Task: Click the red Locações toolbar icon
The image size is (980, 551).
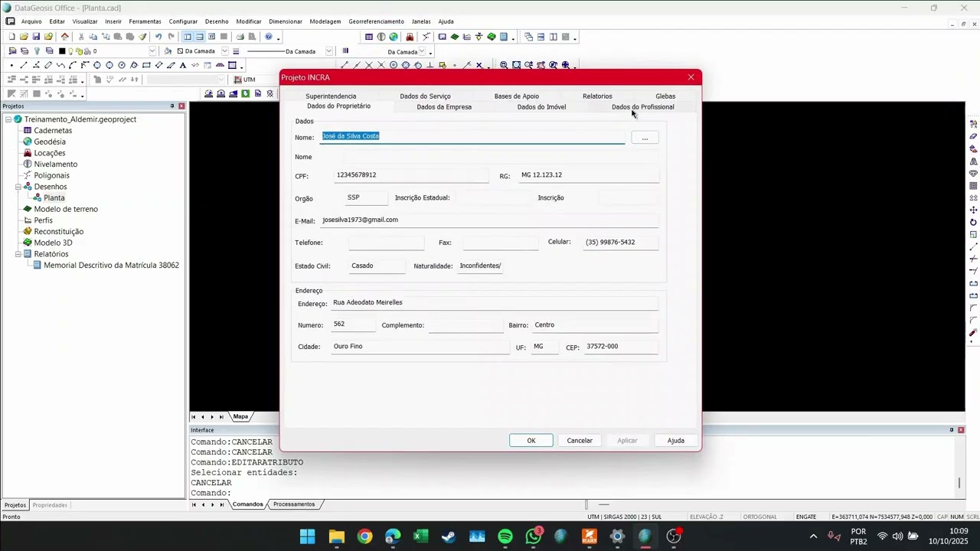Action: pyautogui.click(x=410, y=37)
